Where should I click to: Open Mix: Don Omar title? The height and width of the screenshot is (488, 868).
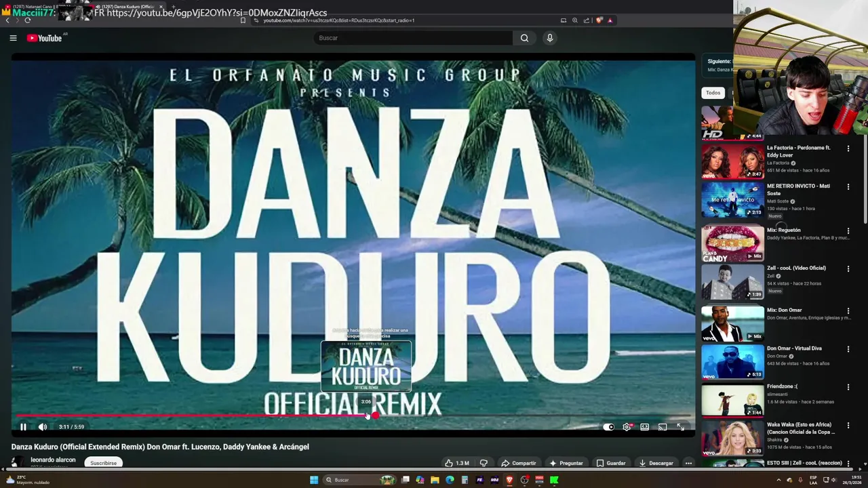pyautogui.click(x=784, y=310)
